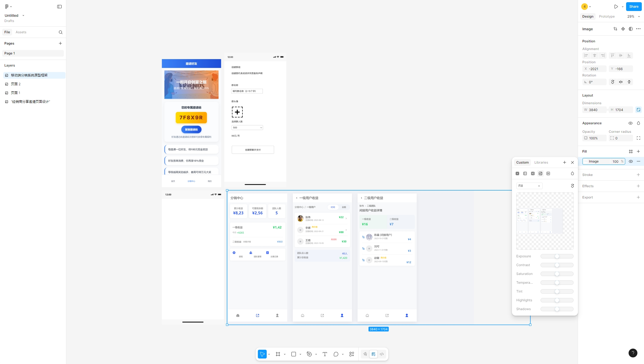Open the Untitled file name dropdown

click(x=23, y=16)
